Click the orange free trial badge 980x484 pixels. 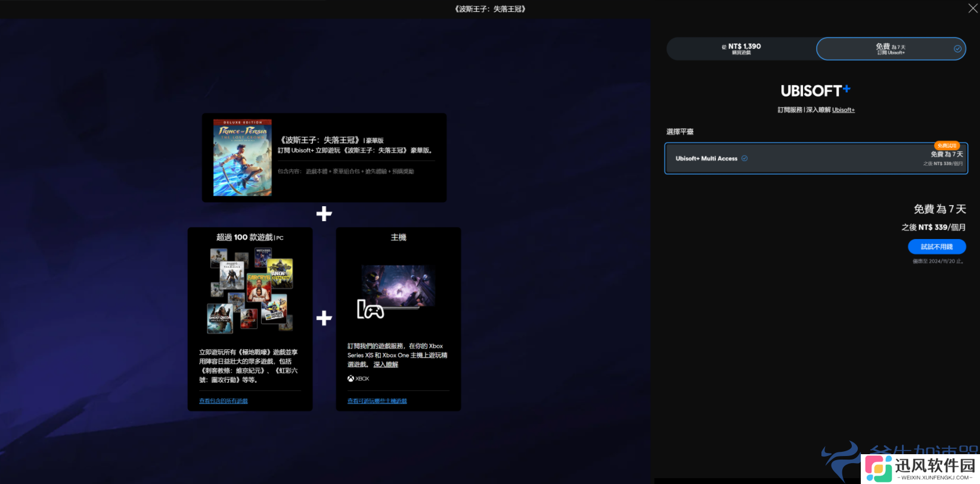click(x=947, y=145)
